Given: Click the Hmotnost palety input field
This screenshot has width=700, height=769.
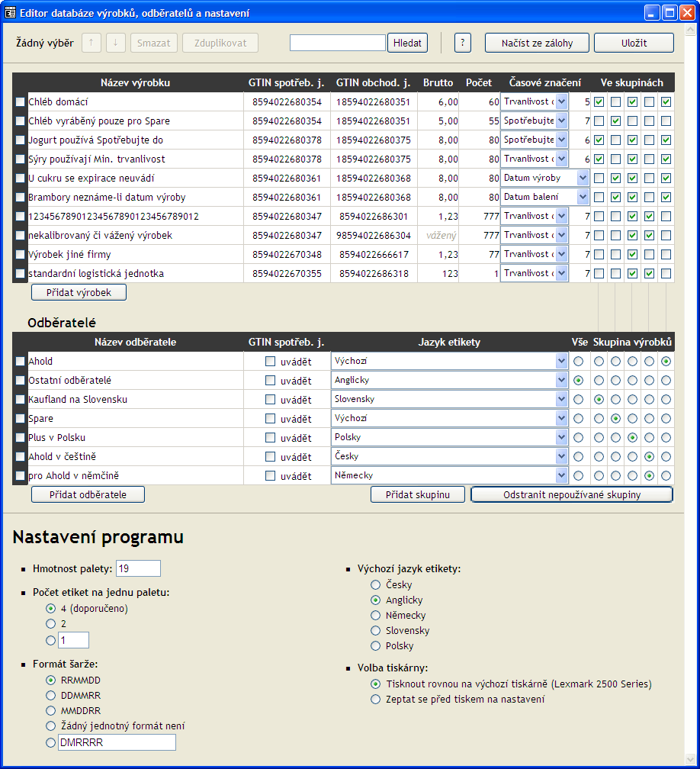Looking at the screenshot, I should click(138, 569).
